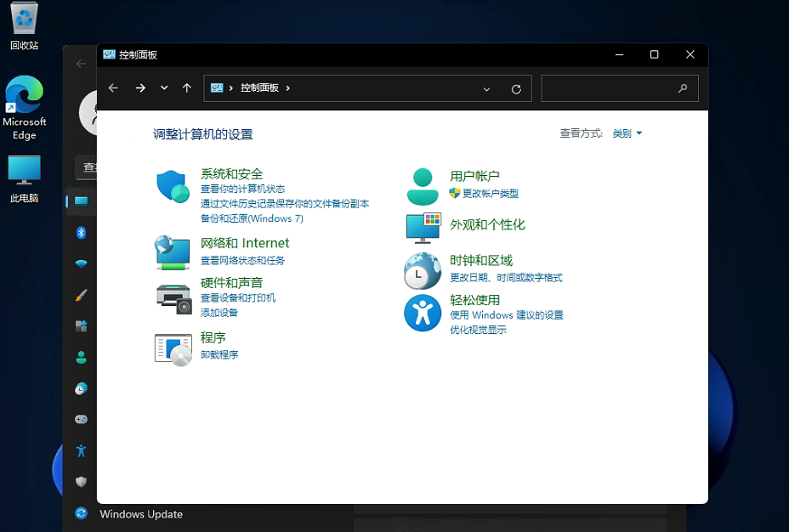Viewport: 789px width, 532px height.
Task: Open the recent locations dropdown arrow
Action: pyautogui.click(x=164, y=88)
